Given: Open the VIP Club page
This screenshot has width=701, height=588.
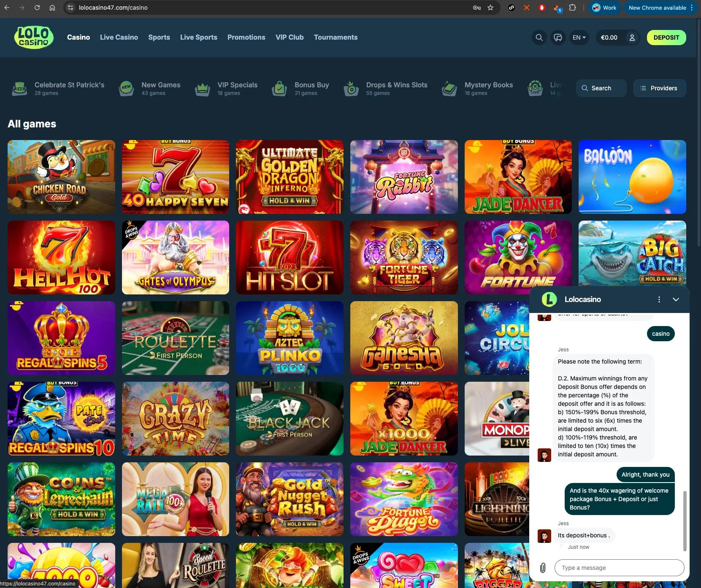Looking at the screenshot, I should 290,37.
